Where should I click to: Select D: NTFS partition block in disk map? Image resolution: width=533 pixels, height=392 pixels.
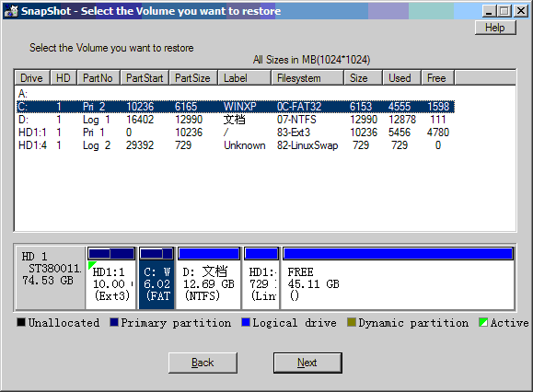point(209,278)
